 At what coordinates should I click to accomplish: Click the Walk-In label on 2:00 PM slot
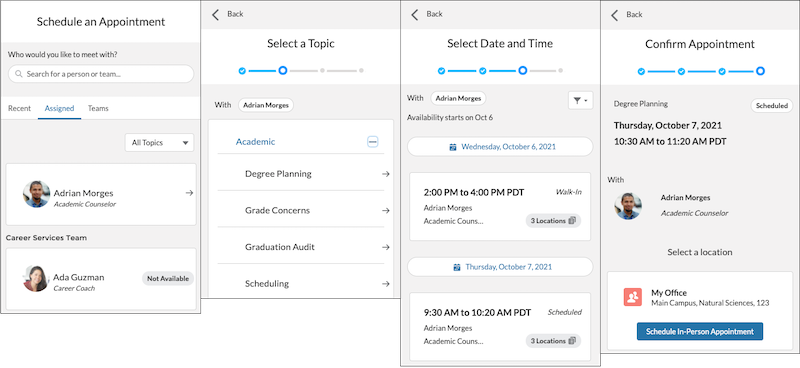tap(569, 192)
